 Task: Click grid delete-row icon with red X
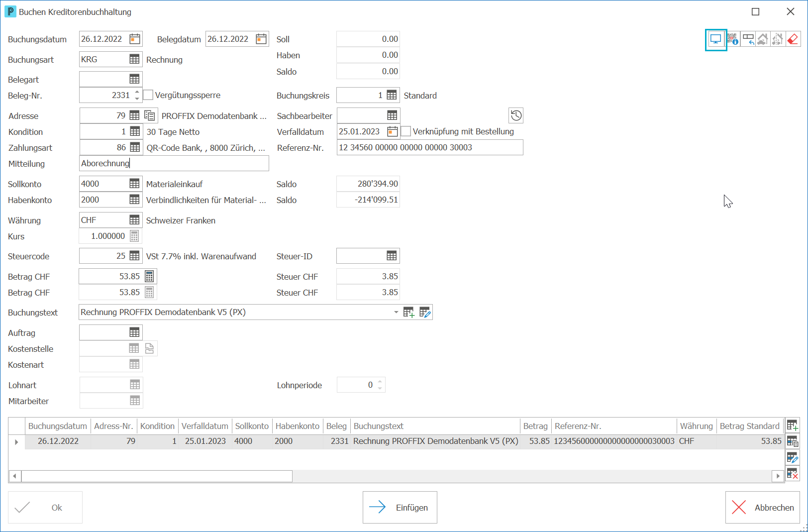pos(793,473)
